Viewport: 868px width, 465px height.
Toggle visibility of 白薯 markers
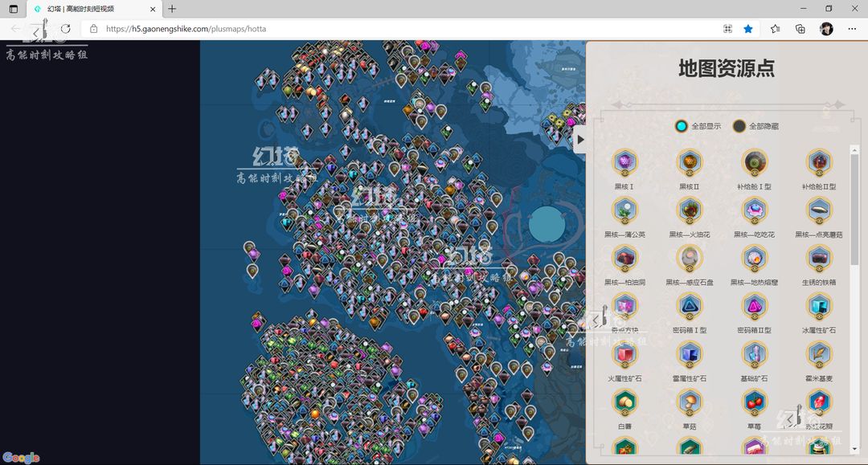(624, 402)
